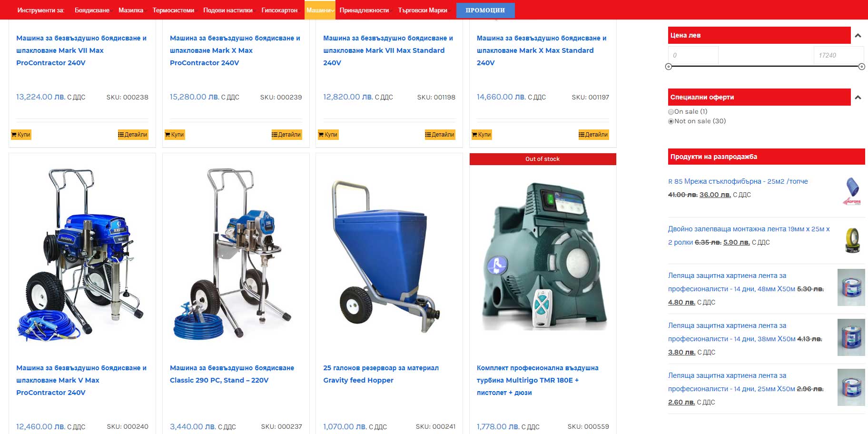Open the Classic 290 PC Stand product link
Viewport: 868px width, 434px height.
pyautogui.click(x=232, y=374)
